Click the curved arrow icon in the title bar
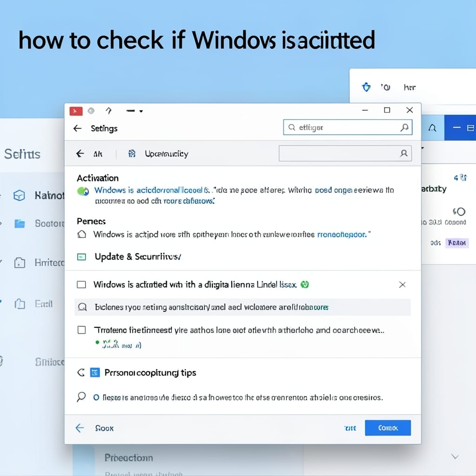The width and height of the screenshot is (476, 476). (x=109, y=111)
